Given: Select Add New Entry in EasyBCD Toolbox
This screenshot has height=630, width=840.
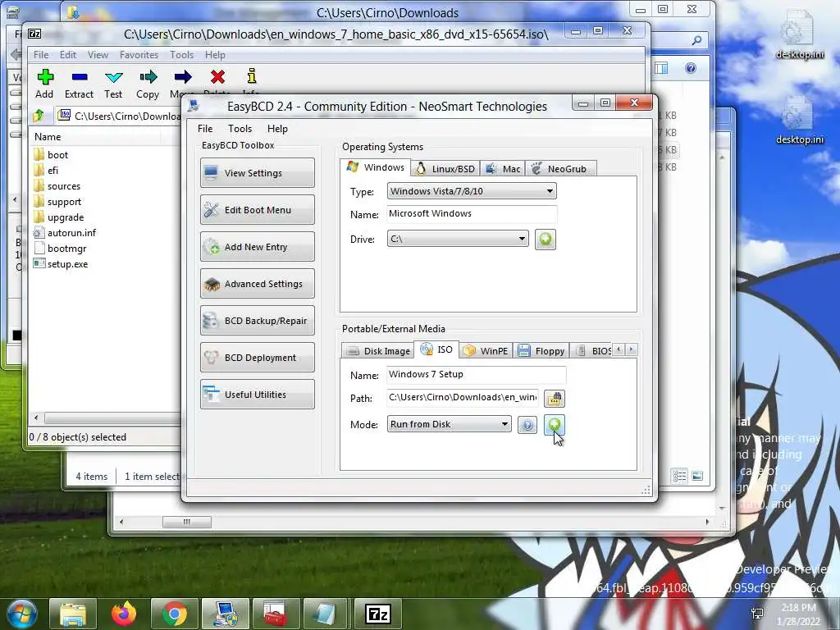Looking at the screenshot, I should point(257,246).
